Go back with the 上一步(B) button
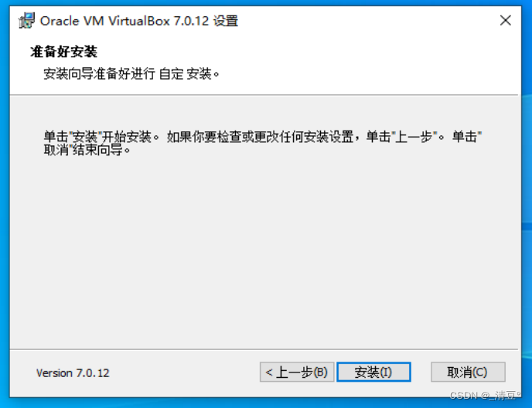The height and width of the screenshot is (408, 532). (297, 372)
